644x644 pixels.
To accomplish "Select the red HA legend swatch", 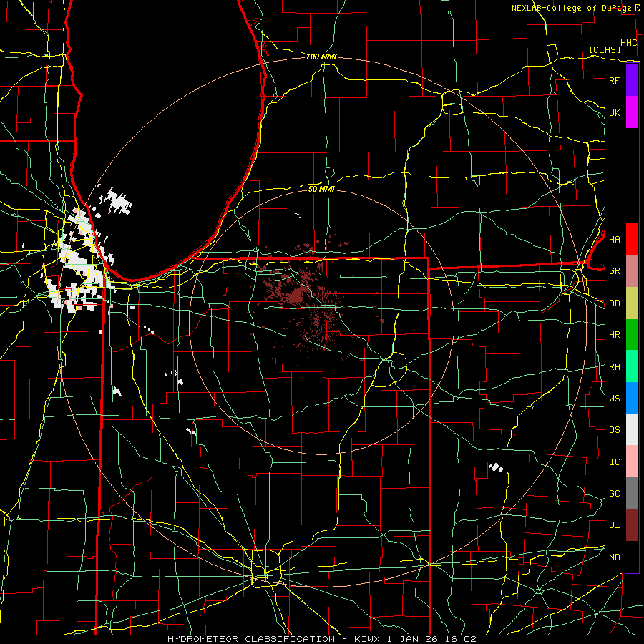I will tap(632, 239).
